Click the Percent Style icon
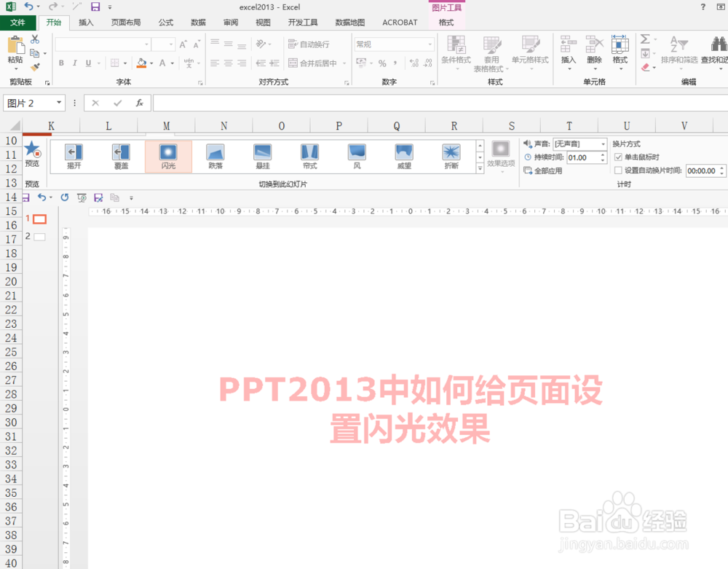 382,63
